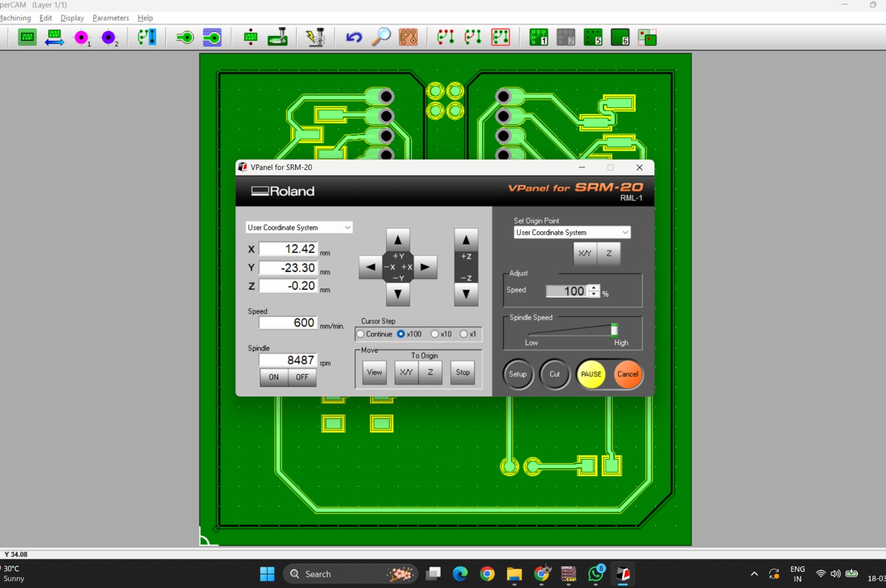Viewport: 886px width, 588px height.
Task: Click the track with blue bar toolbar icon
Action: (147, 38)
